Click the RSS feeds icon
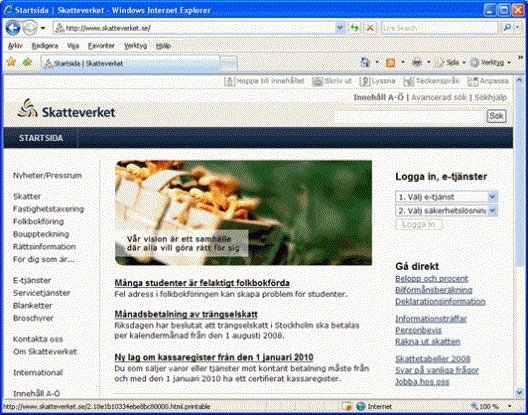The width and height of the screenshot is (528, 415). click(391, 63)
